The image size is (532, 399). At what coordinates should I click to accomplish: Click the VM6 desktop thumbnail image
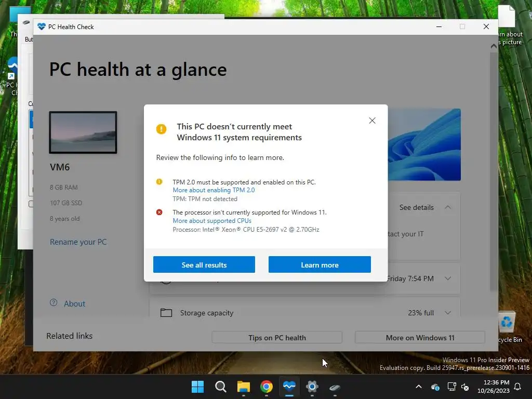click(83, 132)
